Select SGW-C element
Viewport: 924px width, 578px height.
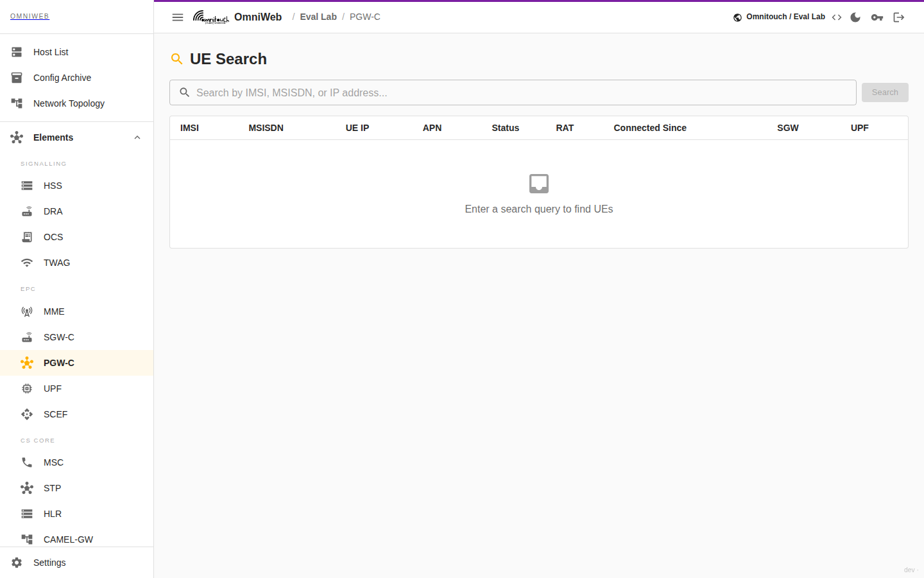(x=77, y=337)
